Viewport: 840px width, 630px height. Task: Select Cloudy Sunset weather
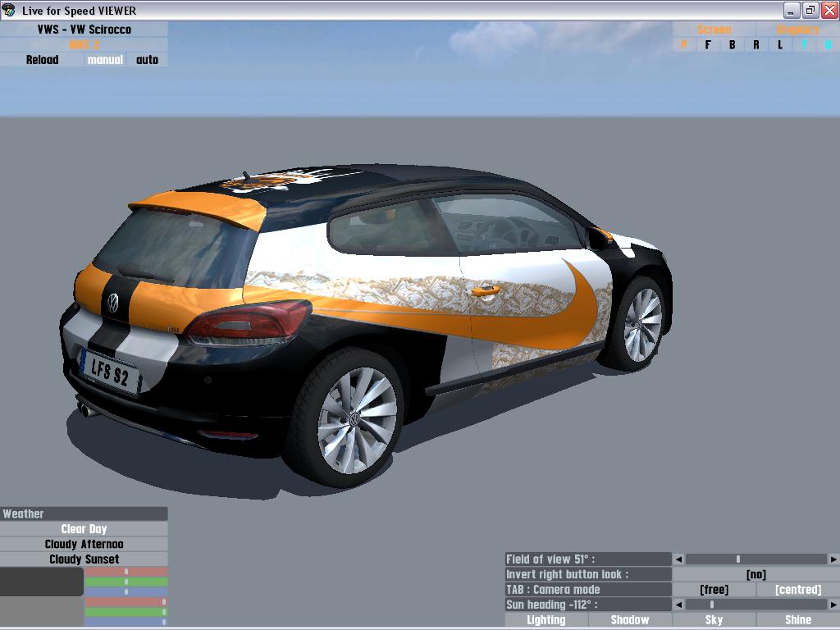84,559
